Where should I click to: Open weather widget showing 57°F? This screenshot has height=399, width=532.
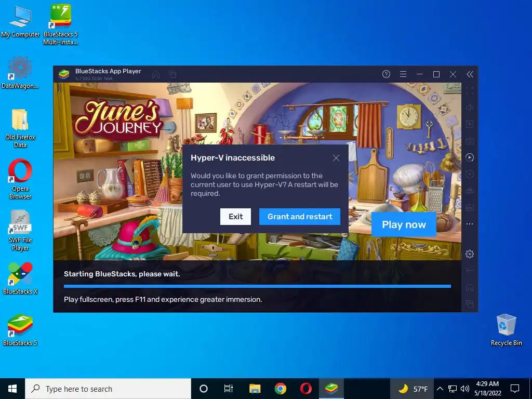click(x=412, y=389)
